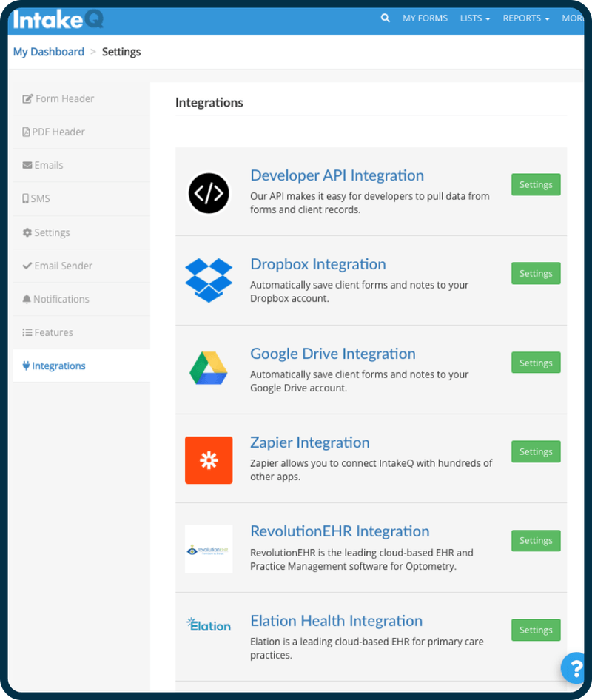Click the Developer API code icon
This screenshot has height=700, width=592.
pyautogui.click(x=209, y=192)
